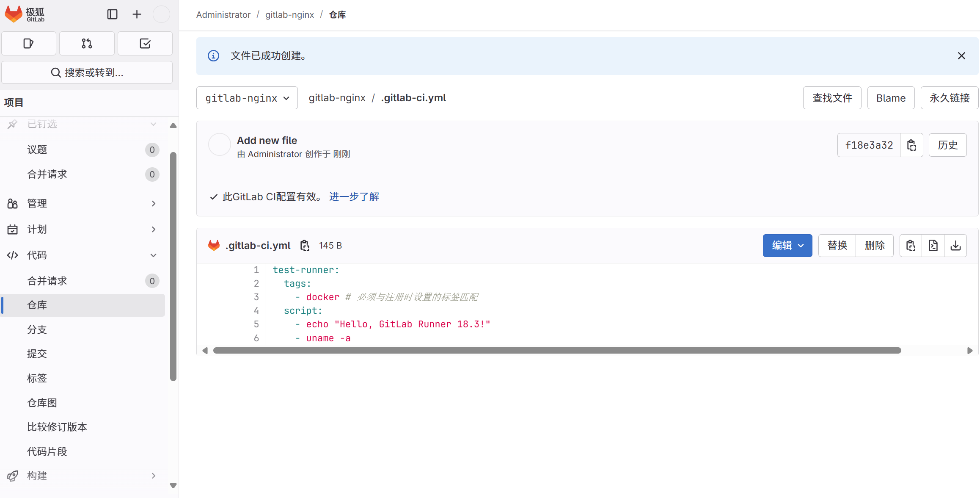Click the sidebar vertical scrollbar
Image resolution: width=980 pixels, height=498 pixels.
(x=173, y=267)
